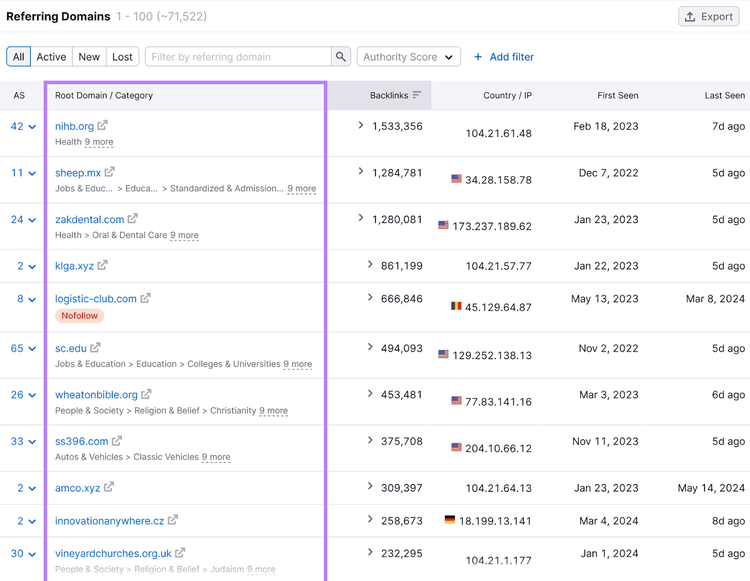The width and height of the screenshot is (750, 581).
Task: Switch to the Lost tab
Action: [122, 57]
